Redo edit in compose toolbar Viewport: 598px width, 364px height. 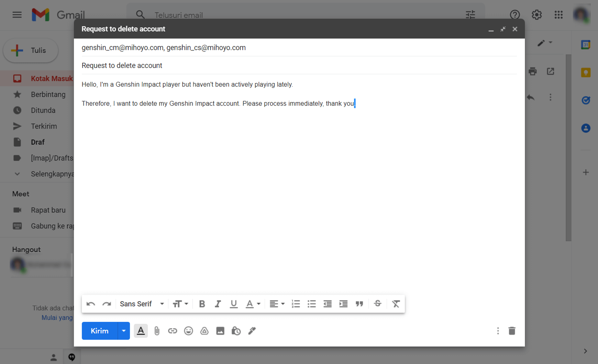pyautogui.click(x=106, y=304)
